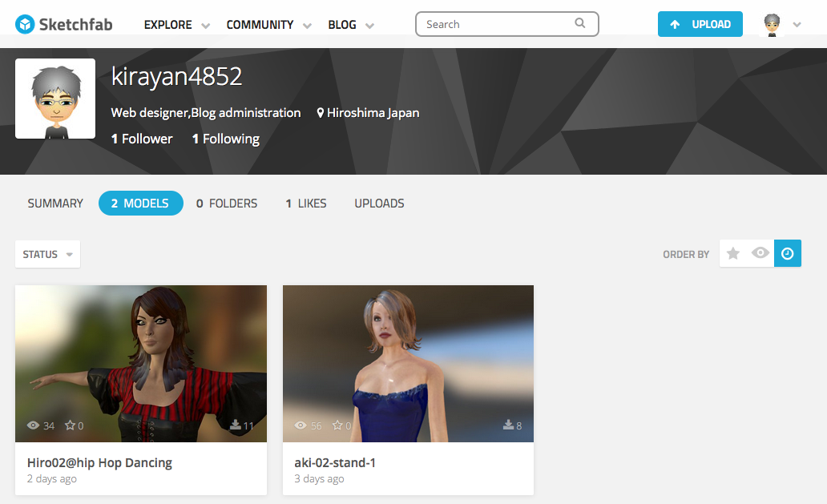Click download icon on Hiro02 card
Viewport: 827px width, 504px height.
pyautogui.click(x=236, y=425)
